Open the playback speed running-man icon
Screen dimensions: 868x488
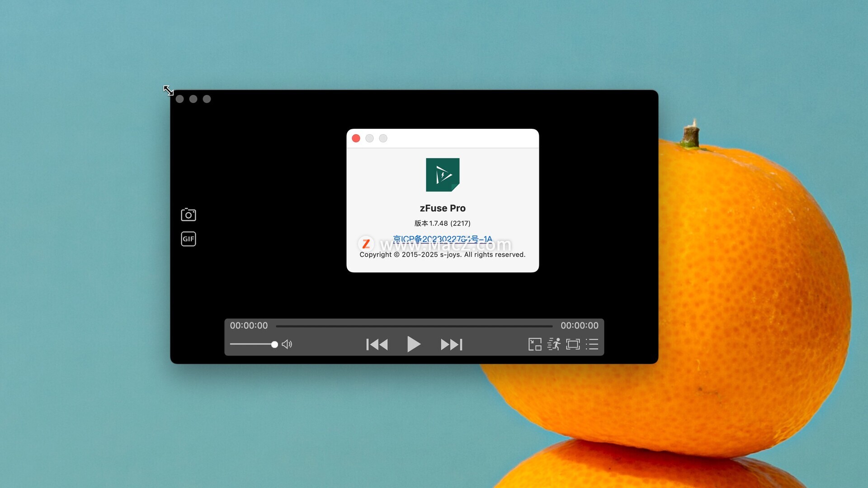pyautogui.click(x=554, y=344)
